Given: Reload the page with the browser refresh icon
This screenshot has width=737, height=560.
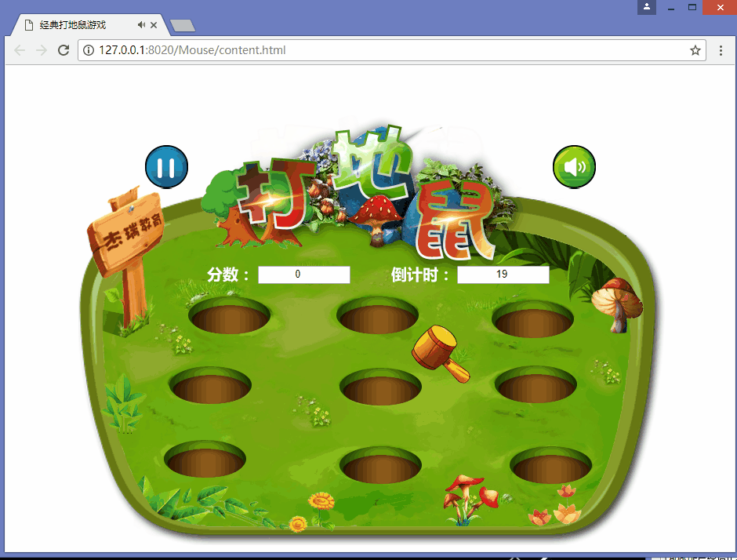Looking at the screenshot, I should point(64,50).
